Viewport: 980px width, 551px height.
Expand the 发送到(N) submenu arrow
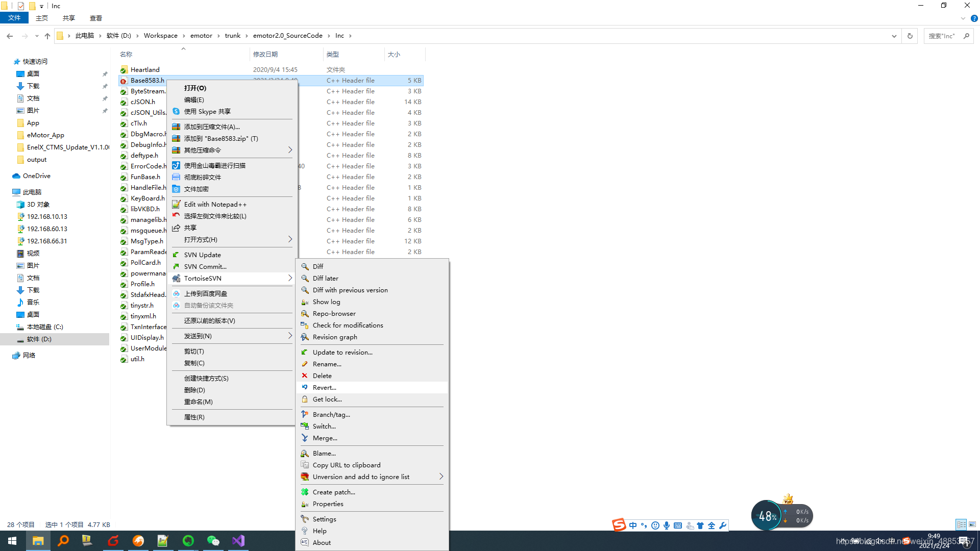pyautogui.click(x=290, y=336)
